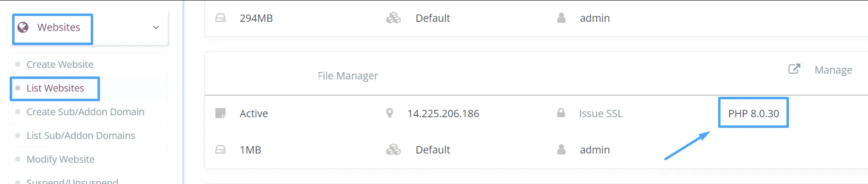Click the user icon beside lower admin
Screen dimensions: 868x184
click(x=561, y=149)
